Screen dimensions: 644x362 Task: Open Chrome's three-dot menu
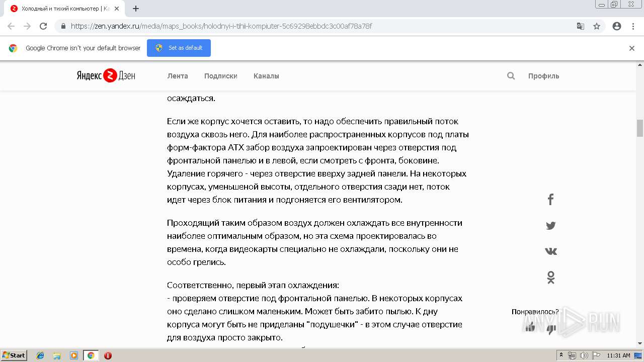(633, 26)
